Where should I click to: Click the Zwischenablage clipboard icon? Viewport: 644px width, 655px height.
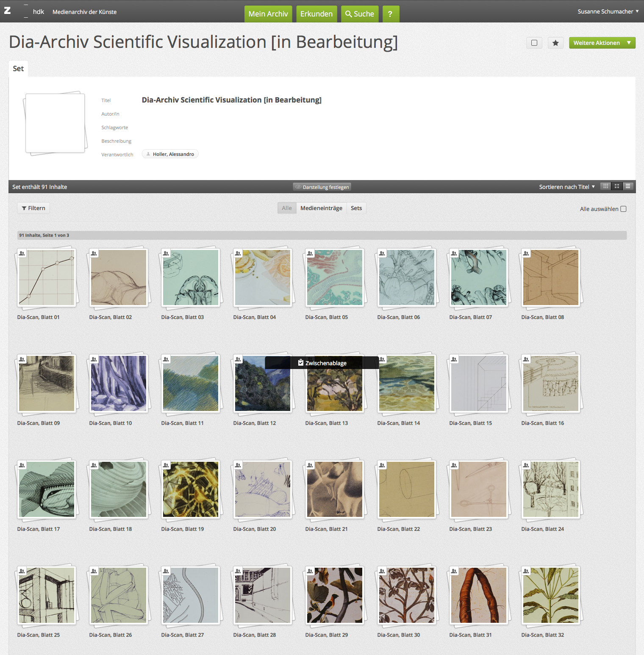point(300,363)
